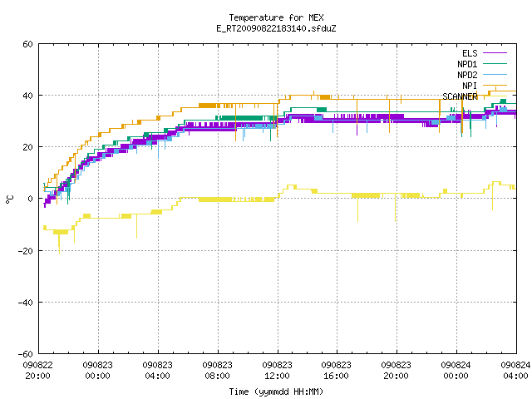532x399 pixels.
Task: Click the x-axis label 090824 00:00
Action: point(456,371)
